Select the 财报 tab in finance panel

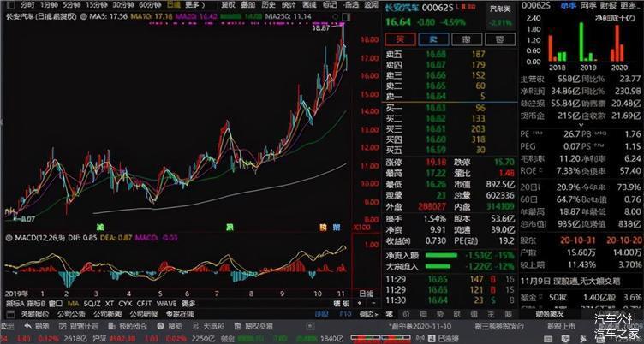pos(608,6)
